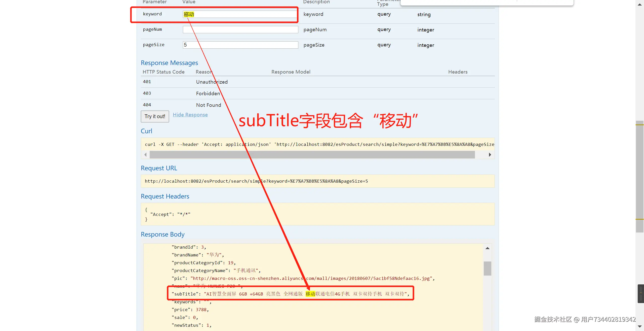
Task: Click the Response Body heading
Action: pyautogui.click(x=163, y=234)
